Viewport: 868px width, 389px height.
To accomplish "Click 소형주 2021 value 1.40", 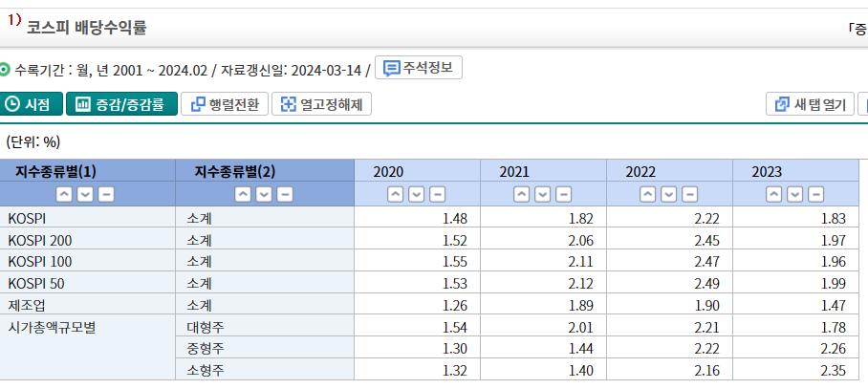I will tap(581, 370).
